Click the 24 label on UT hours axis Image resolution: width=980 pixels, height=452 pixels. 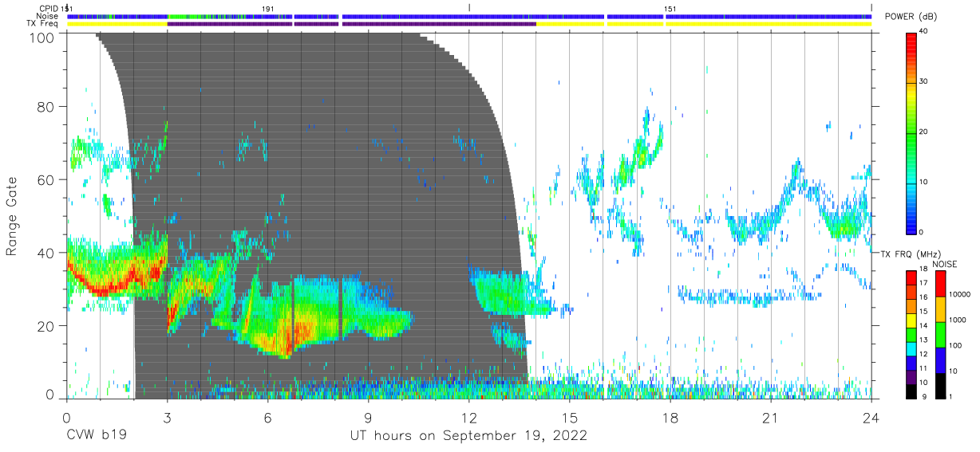871,418
